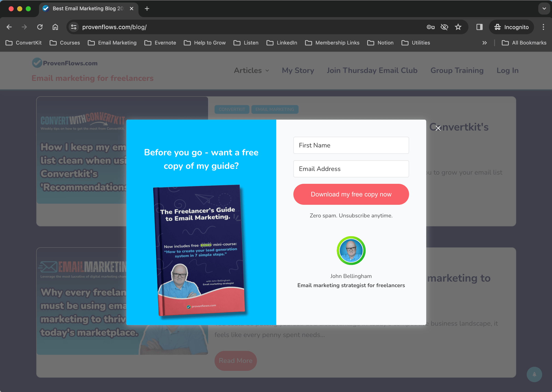Click the macOS yellow minimize window button
The image size is (552, 392).
[x=20, y=9]
